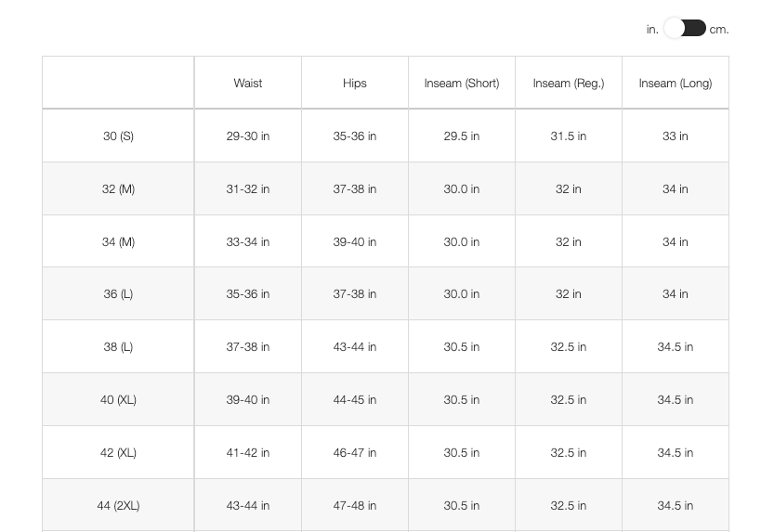The width and height of the screenshot is (774, 532).
Task: Click the 43-44 in hips cell
Action: point(355,346)
